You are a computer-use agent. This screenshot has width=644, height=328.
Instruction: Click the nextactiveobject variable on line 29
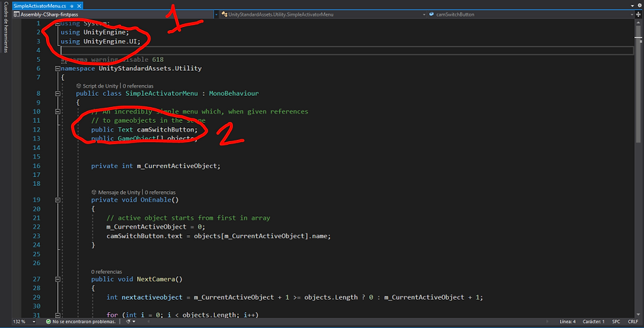click(x=152, y=298)
